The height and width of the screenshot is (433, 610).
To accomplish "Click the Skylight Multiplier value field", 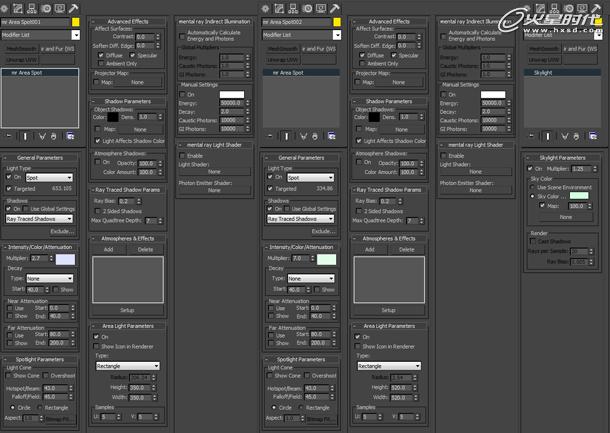I will [x=581, y=169].
